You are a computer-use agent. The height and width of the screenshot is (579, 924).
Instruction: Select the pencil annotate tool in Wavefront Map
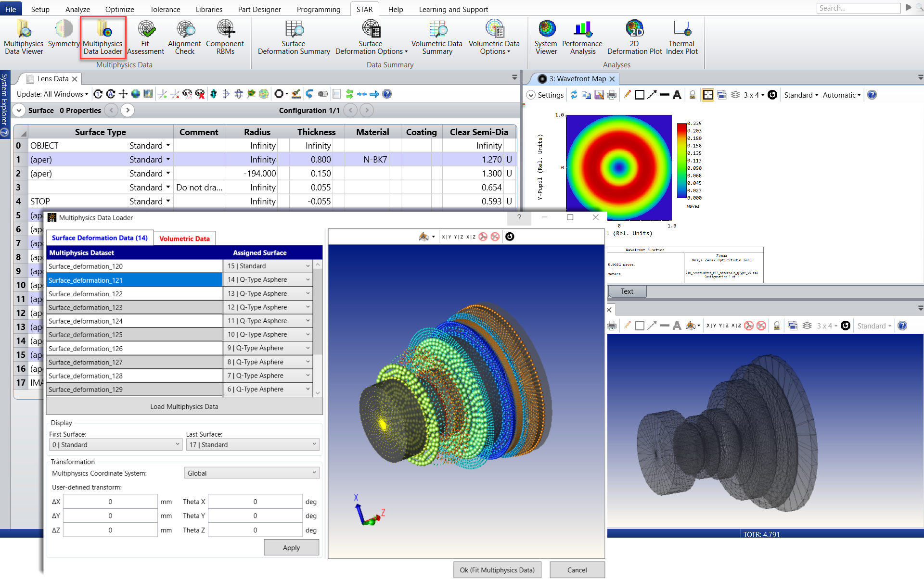[x=627, y=95]
